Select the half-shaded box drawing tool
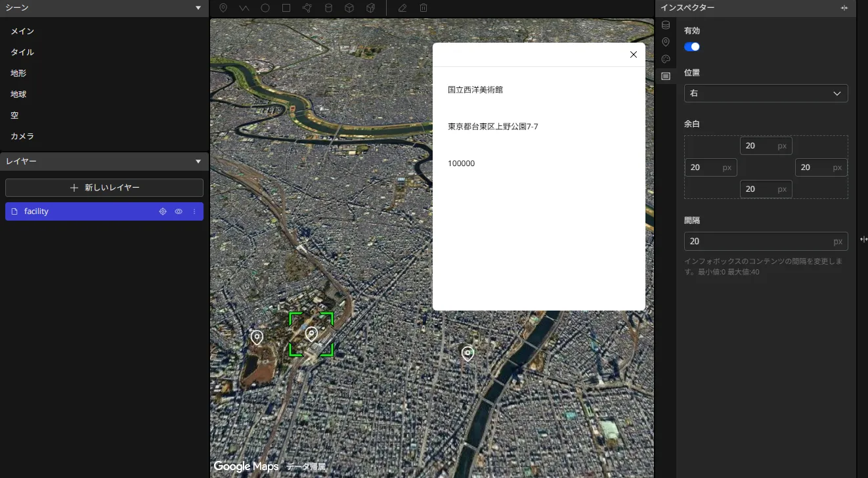868x478 pixels. (370, 8)
